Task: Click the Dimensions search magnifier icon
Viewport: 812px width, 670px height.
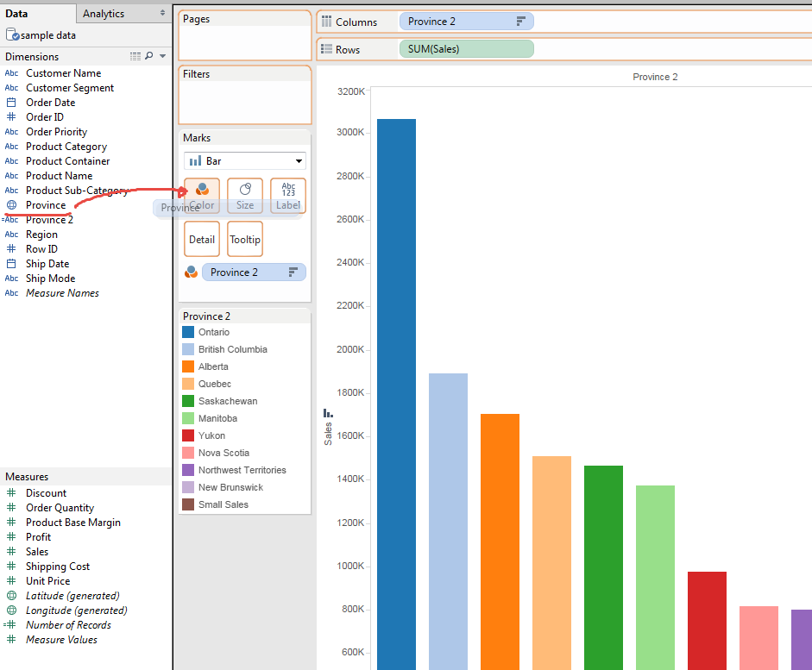Action: pos(149,56)
